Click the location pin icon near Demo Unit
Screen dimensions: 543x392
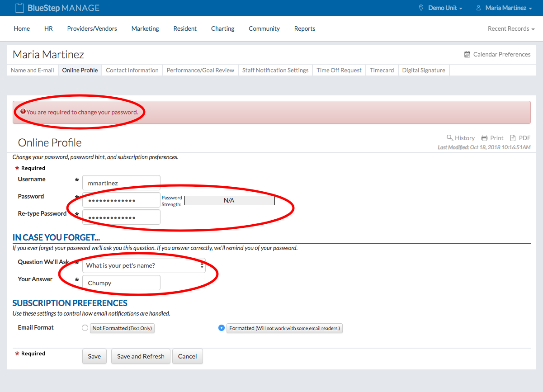(421, 8)
